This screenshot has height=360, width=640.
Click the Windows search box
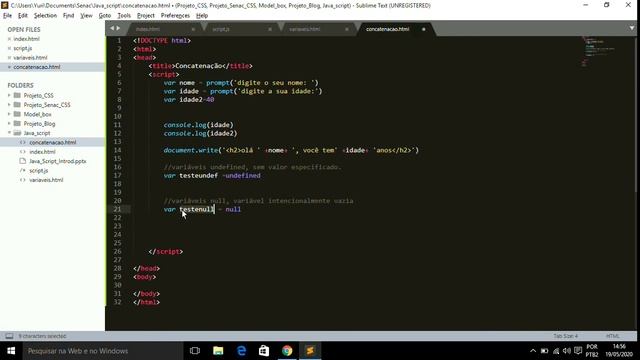[103, 351]
